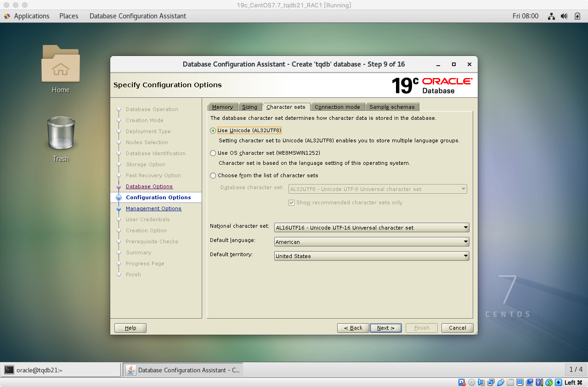
Task: Toggle Show recommended character sets only
Action: point(291,202)
